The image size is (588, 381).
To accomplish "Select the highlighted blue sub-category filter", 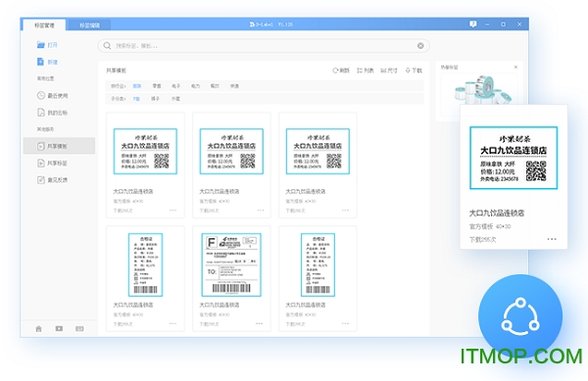I will pyautogui.click(x=136, y=99).
